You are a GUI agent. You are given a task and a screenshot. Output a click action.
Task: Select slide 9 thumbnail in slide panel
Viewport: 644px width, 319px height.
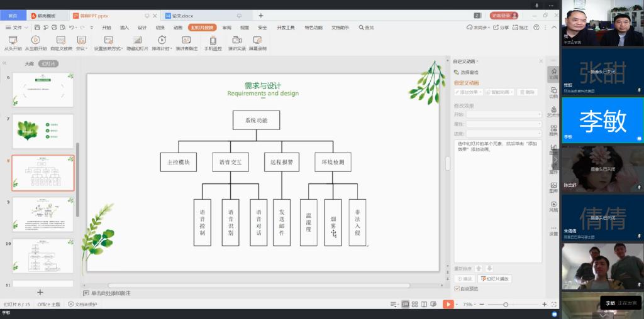(43, 214)
